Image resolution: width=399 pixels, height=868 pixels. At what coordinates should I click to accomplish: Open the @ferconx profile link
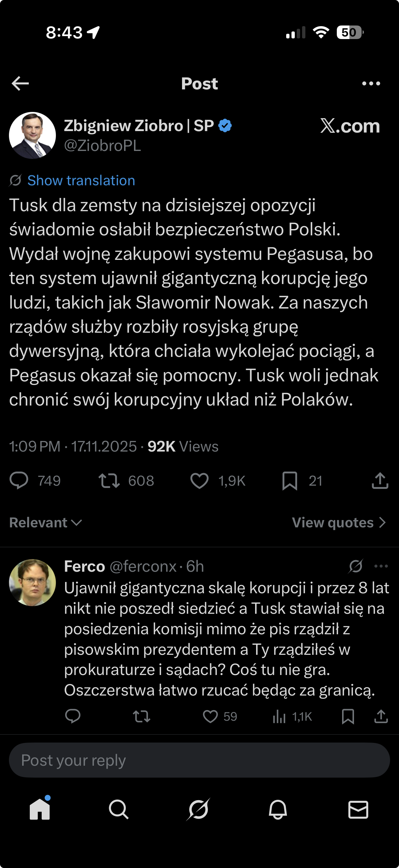[x=143, y=566]
